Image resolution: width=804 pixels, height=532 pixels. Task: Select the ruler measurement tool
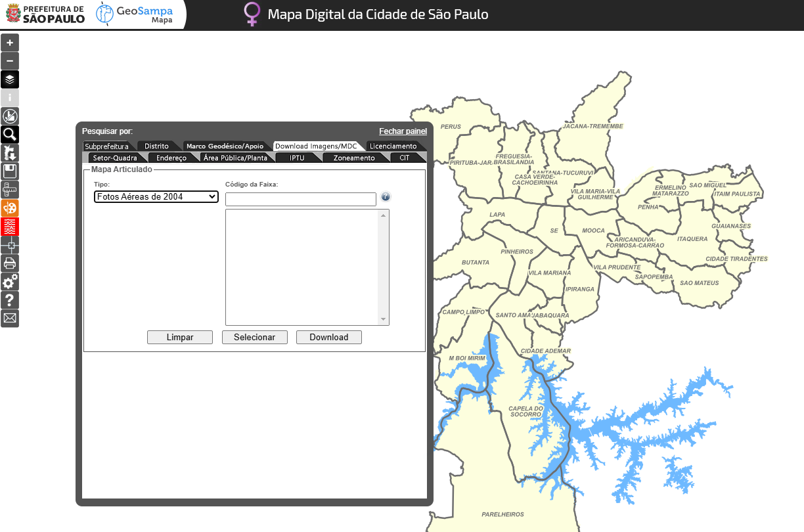(10, 190)
